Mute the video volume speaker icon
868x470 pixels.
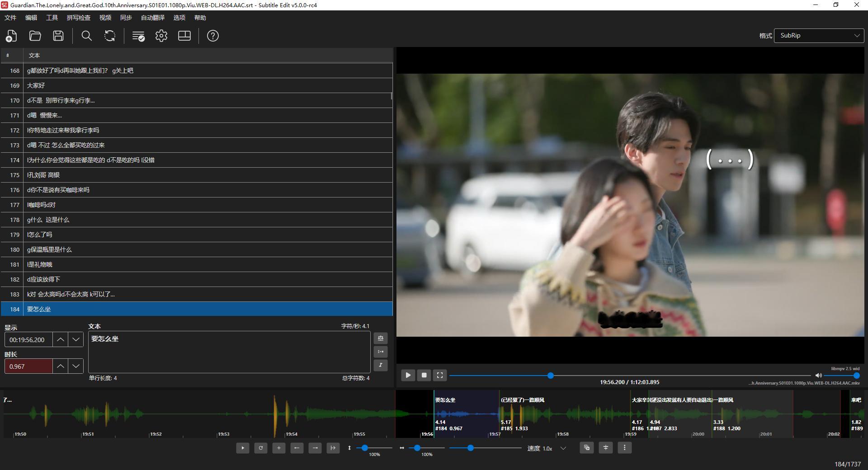pos(818,376)
